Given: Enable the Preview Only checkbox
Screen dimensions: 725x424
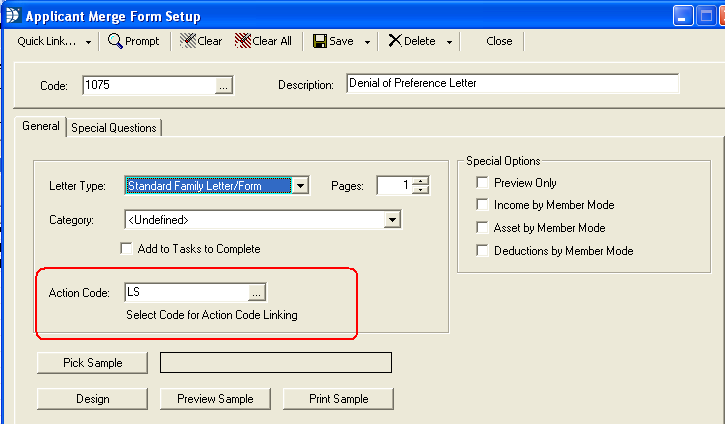Looking at the screenshot, I should (x=483, y=183).
